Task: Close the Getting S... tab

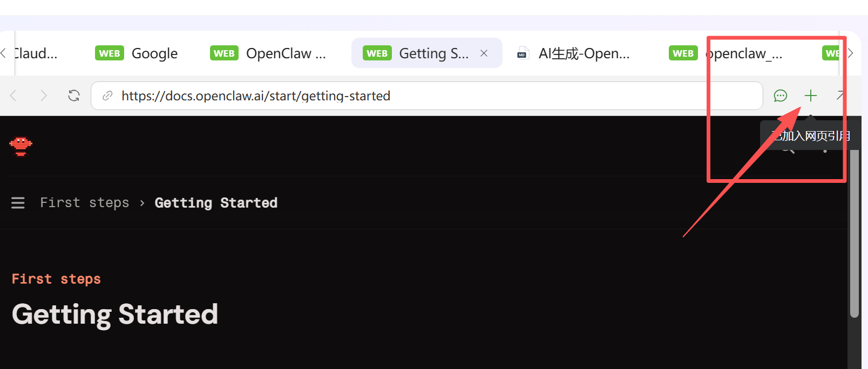Action: 484,53
